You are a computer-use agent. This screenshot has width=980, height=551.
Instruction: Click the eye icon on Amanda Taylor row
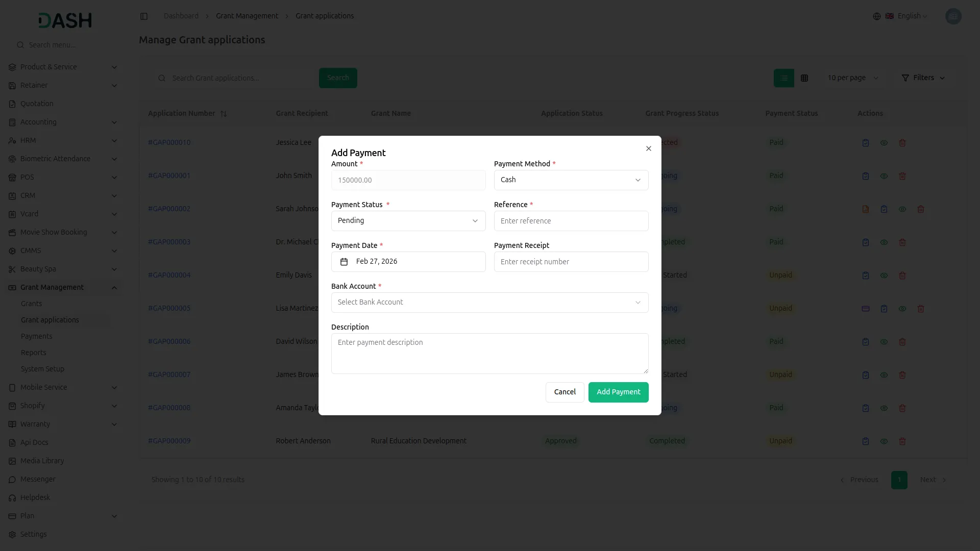pyautogui.click(x=884, y=408)
